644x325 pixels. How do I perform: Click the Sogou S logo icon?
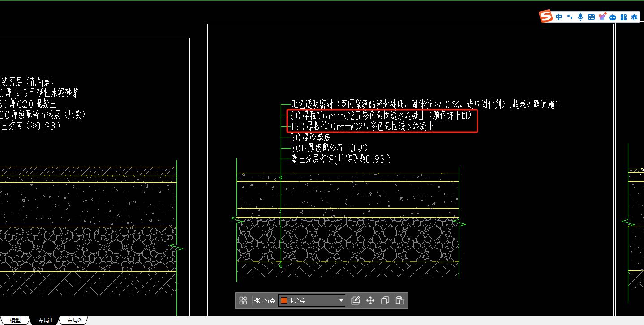[546, 17]
